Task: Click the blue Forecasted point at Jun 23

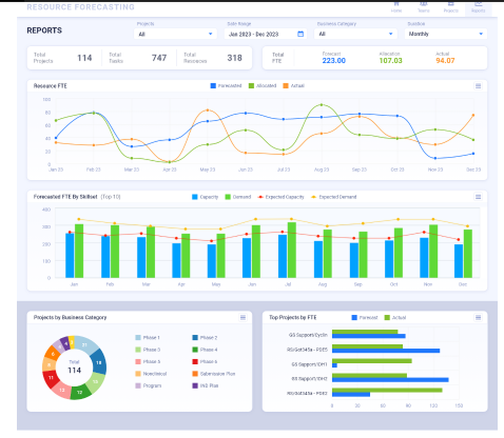Action: tap(245, 113)
